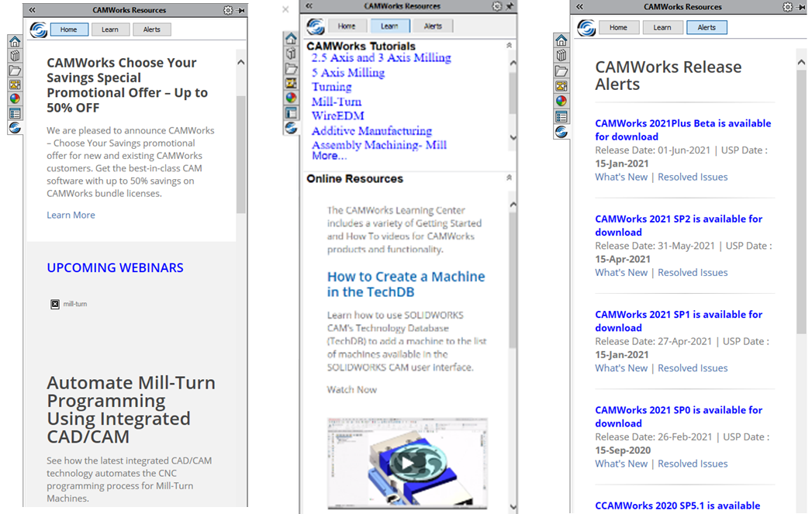The width and height of the screenshot is (812, 514).
Task: Open WireEDM tutorial link
Action: pos(337,116)
